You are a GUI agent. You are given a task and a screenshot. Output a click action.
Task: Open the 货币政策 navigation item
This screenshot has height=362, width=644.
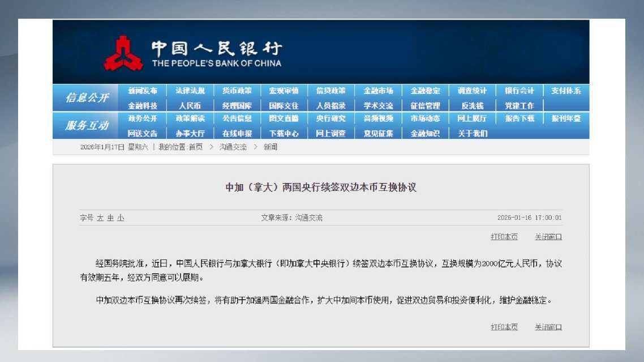237,91
